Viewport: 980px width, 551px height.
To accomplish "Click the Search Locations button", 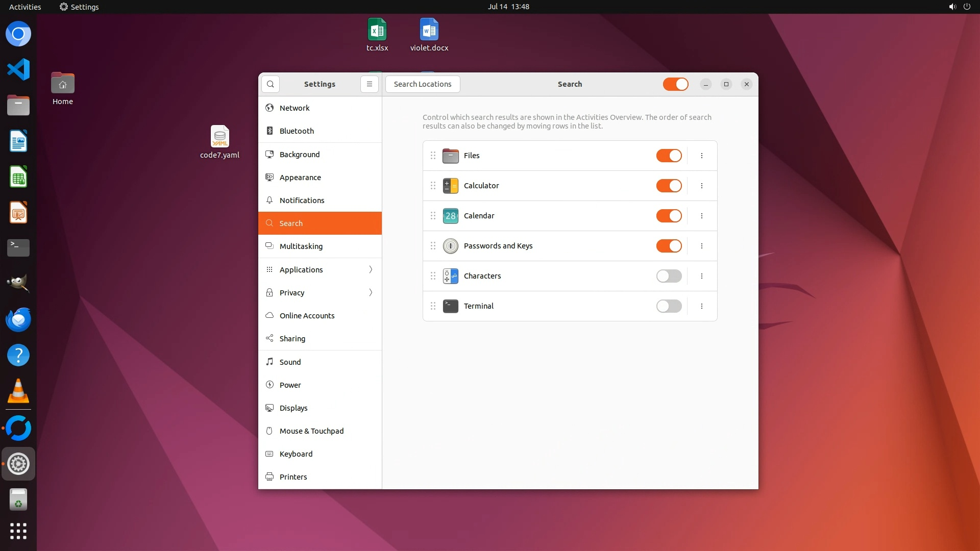I will 423,84.
